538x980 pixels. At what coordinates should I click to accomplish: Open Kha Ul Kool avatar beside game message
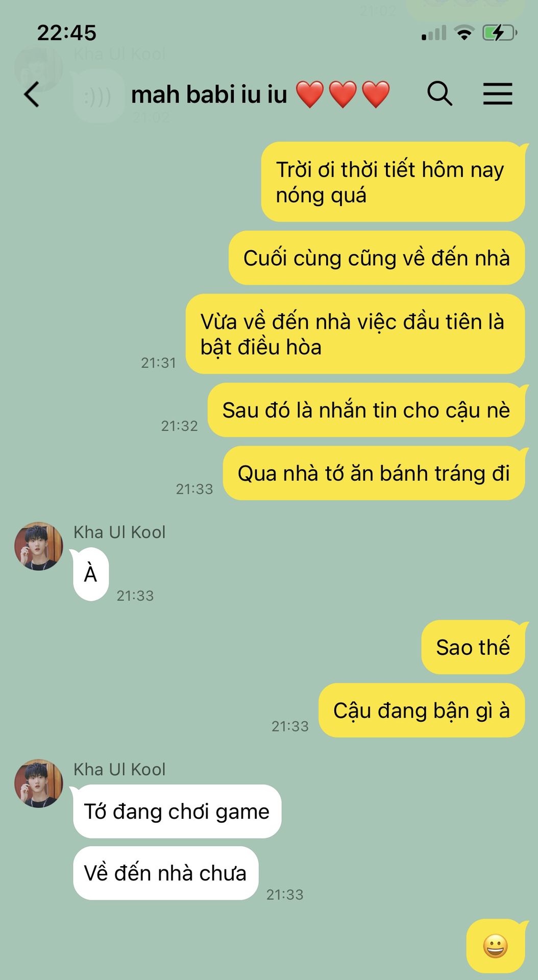(x=39, y=783)
